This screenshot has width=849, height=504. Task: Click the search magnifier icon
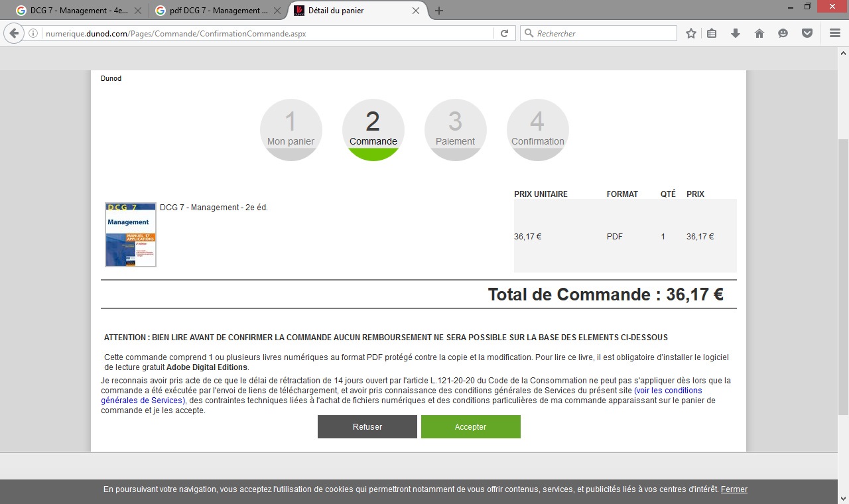529,33
